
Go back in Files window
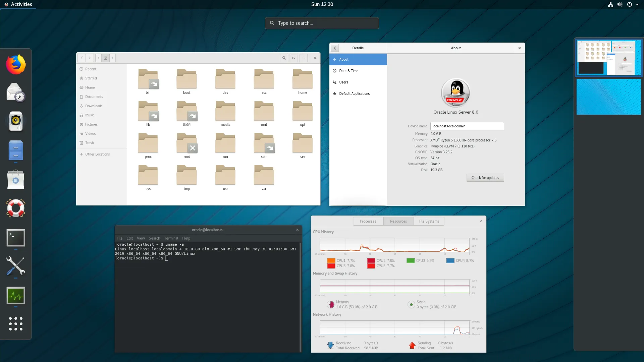(x=82, y=58)
